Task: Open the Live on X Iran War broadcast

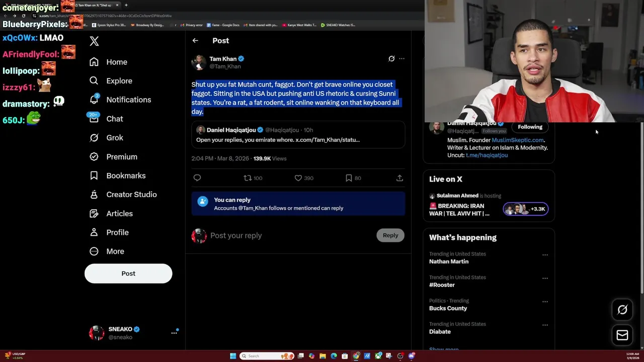Action: tap(459, 210)
